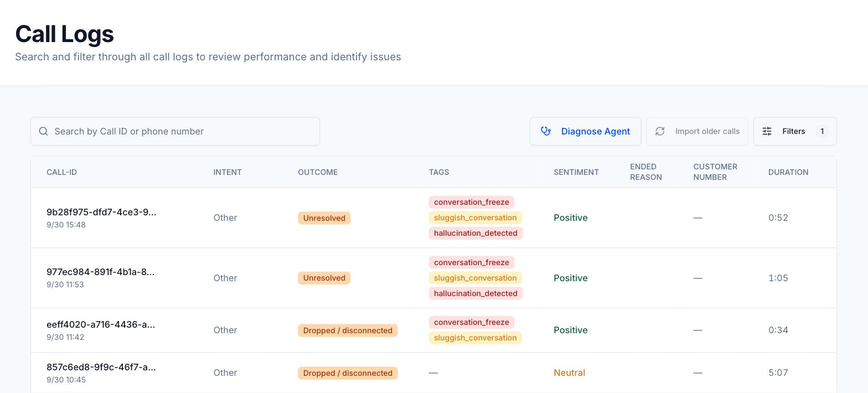868x393 pixels.
Task: Click the CALL-ID column header
Action: coord(61,172)
